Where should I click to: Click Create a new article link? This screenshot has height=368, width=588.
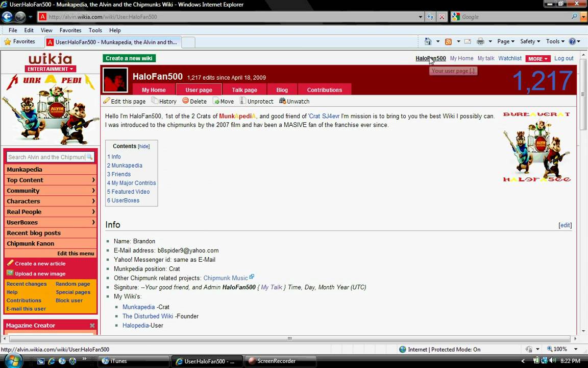tap(40, 264)
